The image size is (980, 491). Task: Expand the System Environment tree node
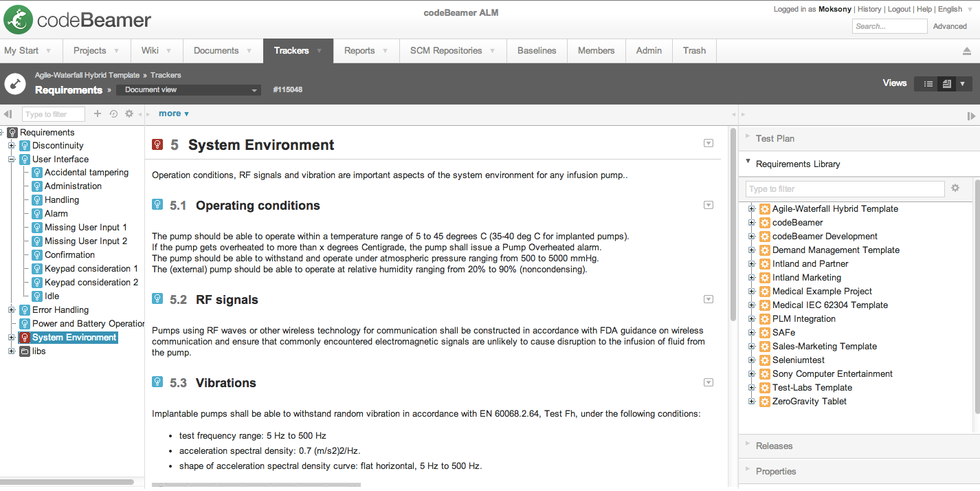[x=11, y=338]
